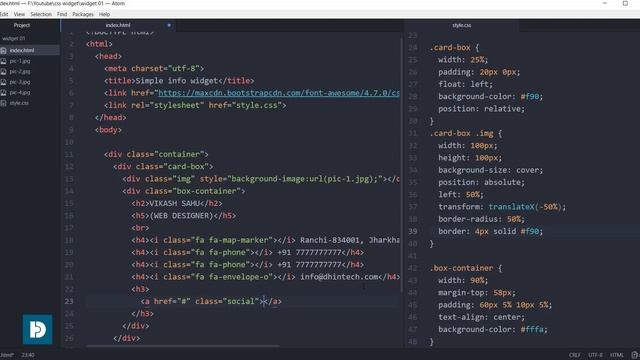Click the 23:40 cursor position indicator
The width and height of the screenshot is (640, 360).
tap(28, 355)
